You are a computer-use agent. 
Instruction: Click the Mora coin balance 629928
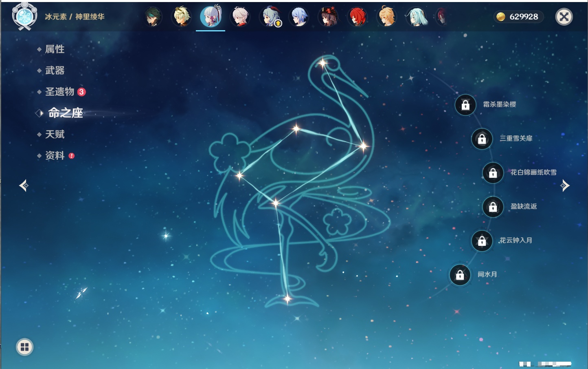[518, 17]
